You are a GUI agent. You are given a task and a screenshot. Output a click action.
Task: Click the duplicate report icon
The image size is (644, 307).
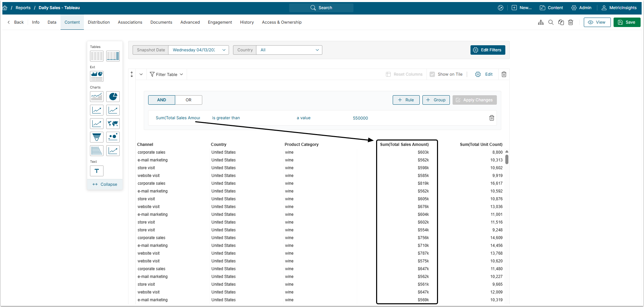(561, 22)
